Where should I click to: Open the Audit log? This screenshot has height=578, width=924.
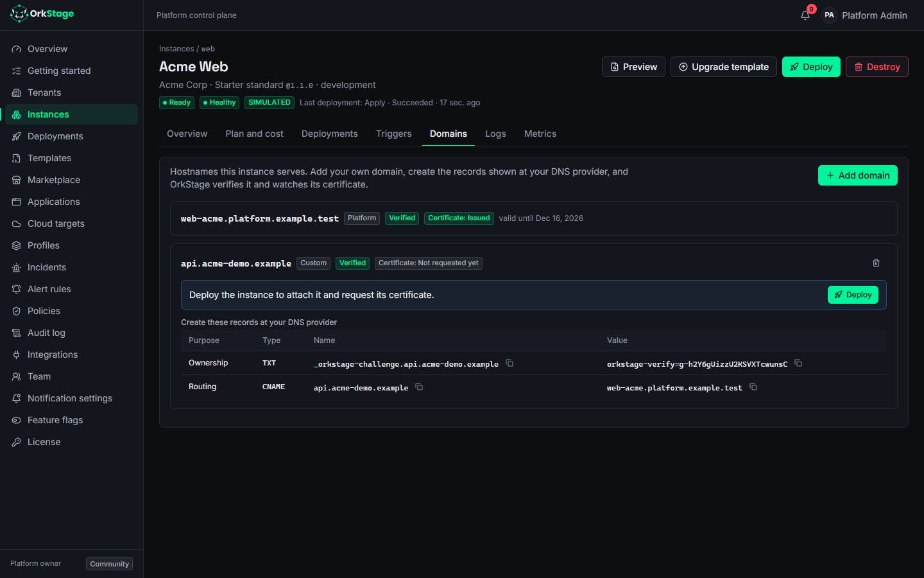71,333
